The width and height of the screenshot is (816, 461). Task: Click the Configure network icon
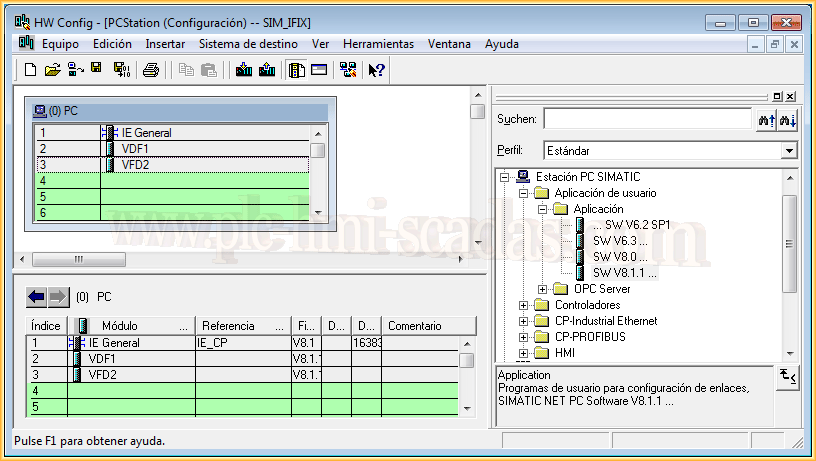[x=347, y=70]
